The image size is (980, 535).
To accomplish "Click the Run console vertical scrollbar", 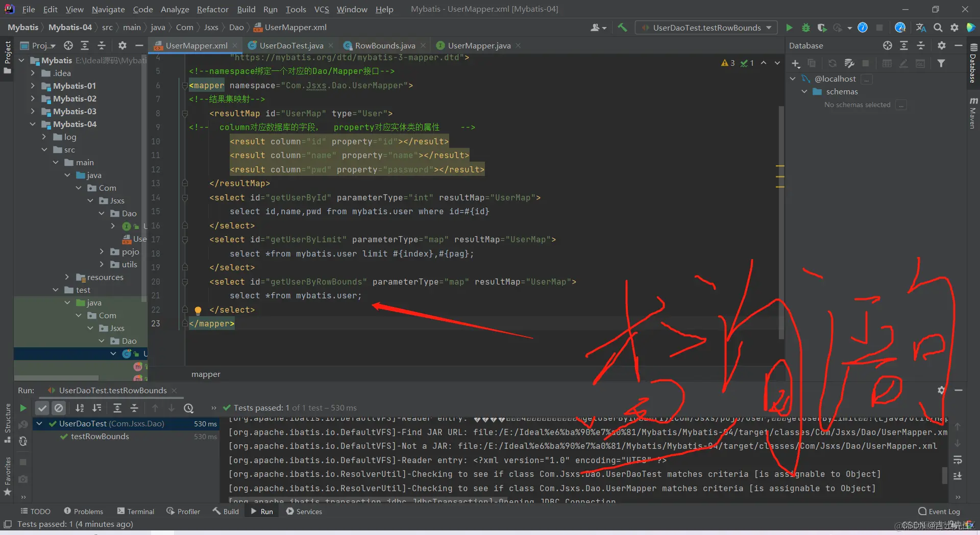I will [945, 476].
